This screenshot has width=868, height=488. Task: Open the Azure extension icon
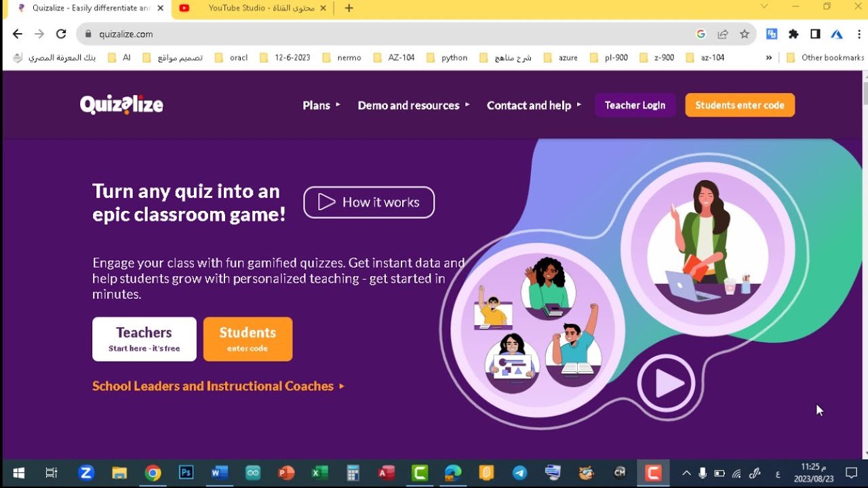click(x=837, y=34)
